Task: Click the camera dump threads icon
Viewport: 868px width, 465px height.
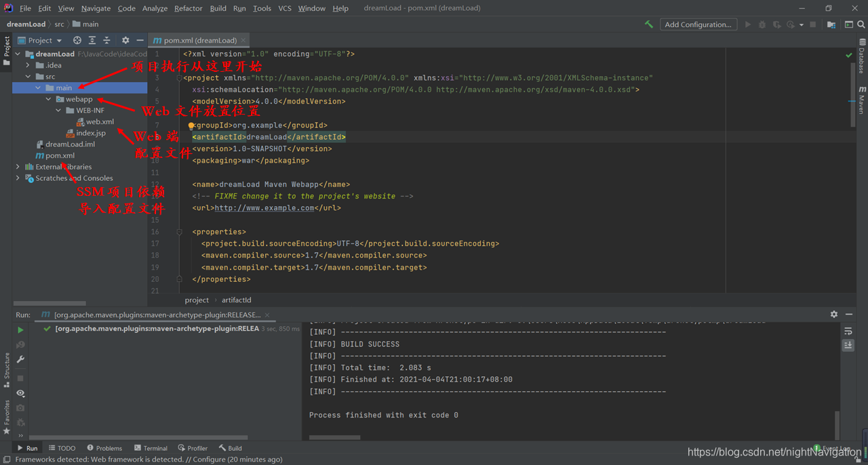Action: tap(20, 408)
